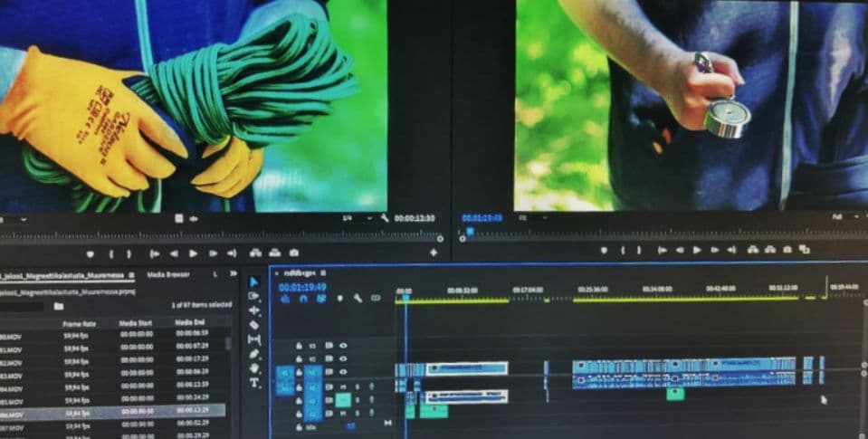Image resolution: width=868 pixels, height=439 pixels.
Task: Open the Magneettikalastusta project tab
Action: [x=63, y=273]
